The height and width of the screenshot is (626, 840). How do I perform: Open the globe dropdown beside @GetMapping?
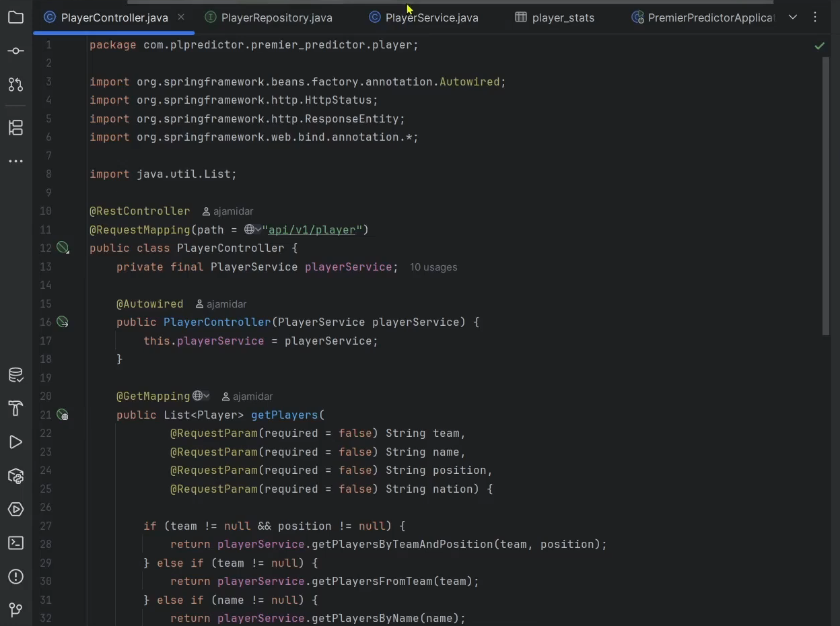tap(201, 396)
